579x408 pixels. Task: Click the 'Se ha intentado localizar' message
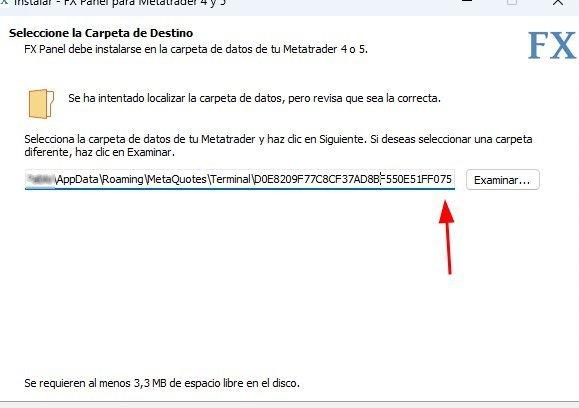tap(254, 98)
